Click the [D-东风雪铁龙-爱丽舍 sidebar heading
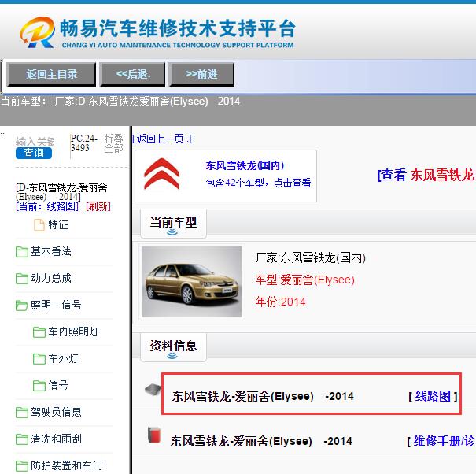Screen dimensions: 476x474 [x=61, y=192]
